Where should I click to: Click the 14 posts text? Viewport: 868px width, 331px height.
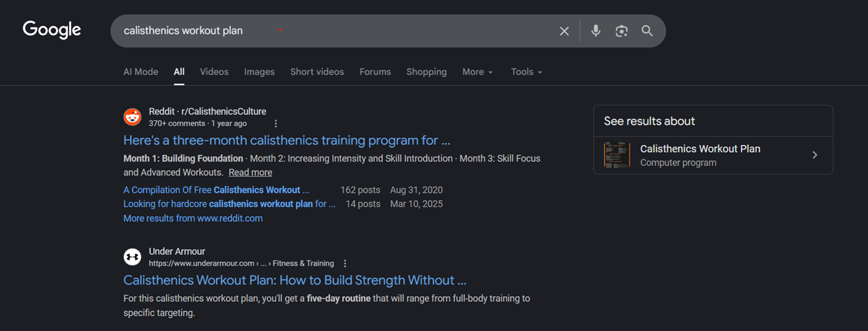pos(363,204)
